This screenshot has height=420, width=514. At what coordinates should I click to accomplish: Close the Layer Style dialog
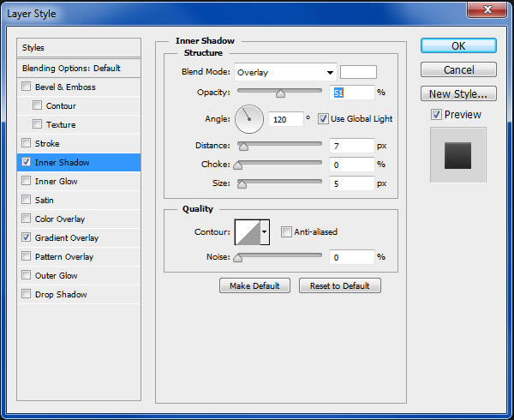(x=487, y=9)
